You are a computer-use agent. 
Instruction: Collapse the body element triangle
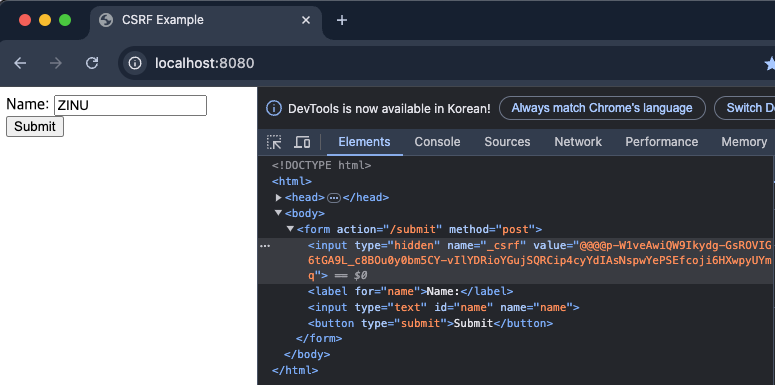click(x=279, y=214)
